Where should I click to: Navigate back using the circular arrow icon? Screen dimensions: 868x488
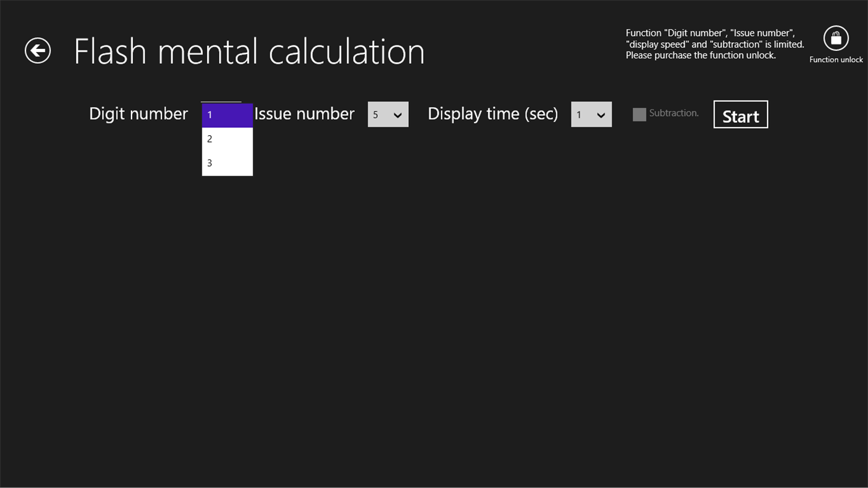pyautogui.click(x=37, y=50)
